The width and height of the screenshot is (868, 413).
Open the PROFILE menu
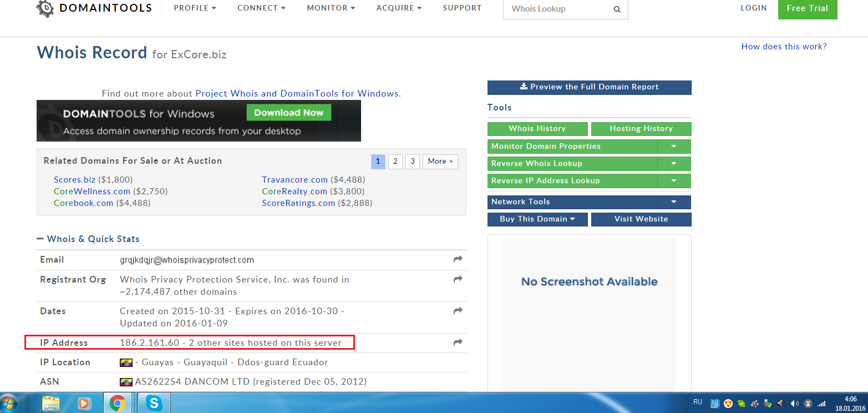pyautogui.click(x=195, y=8)
